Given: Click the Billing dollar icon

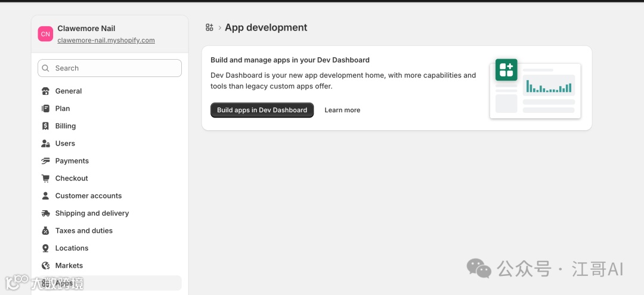Looking at the screenshot, I should tap(45, 126).
